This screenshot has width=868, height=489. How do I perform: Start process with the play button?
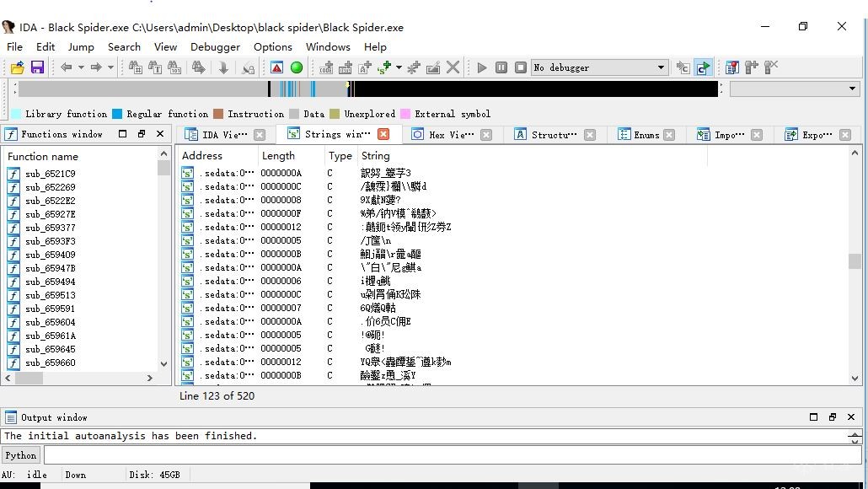click(481, 67)
